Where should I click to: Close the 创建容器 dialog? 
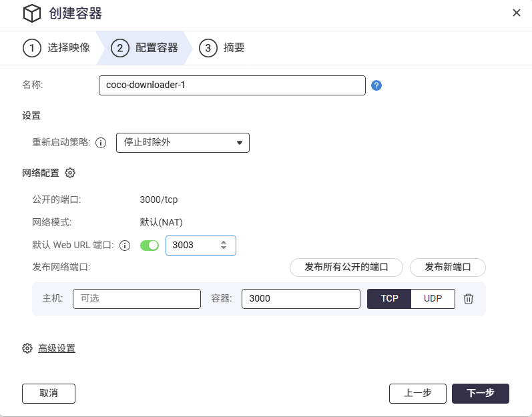coord(516,13)
